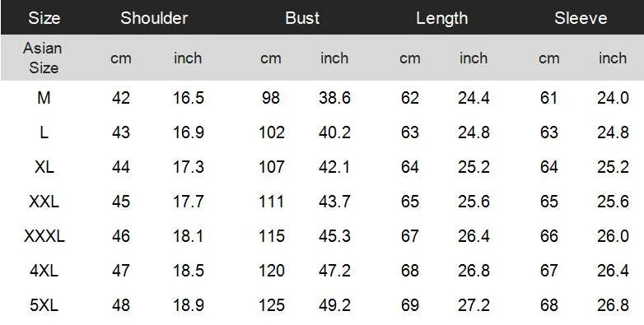Select sleeve cm value 61 for M

pos(548,98)
